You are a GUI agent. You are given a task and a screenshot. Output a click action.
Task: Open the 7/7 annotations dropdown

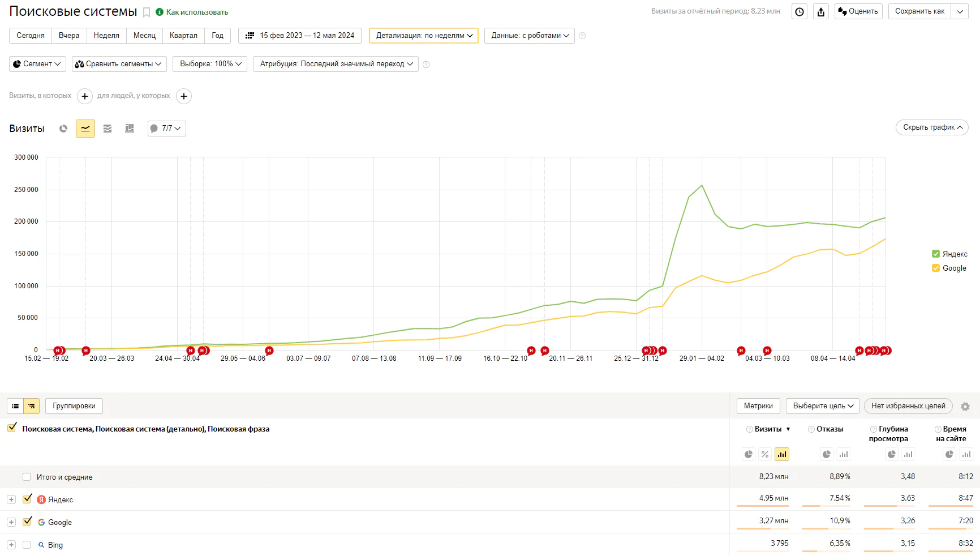(x=166, y=129)
